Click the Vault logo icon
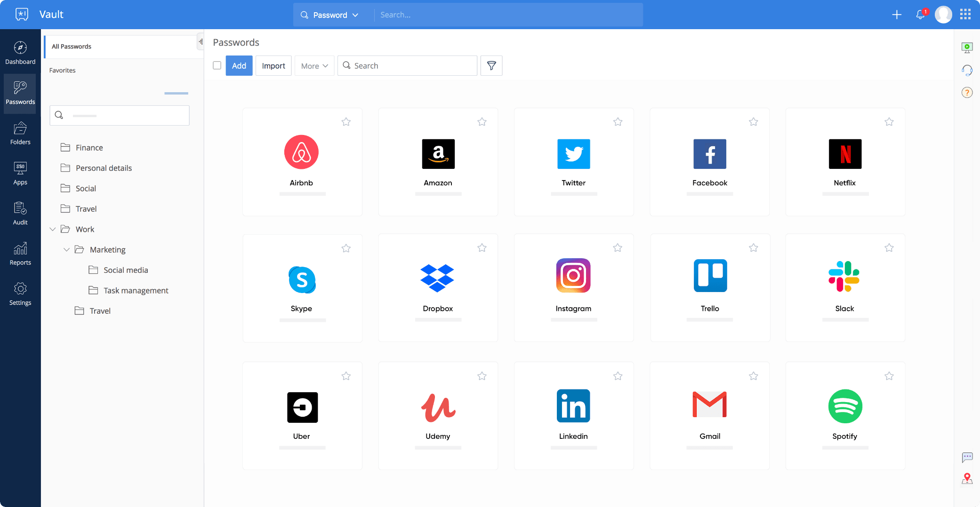 click(x=22, y=14)
